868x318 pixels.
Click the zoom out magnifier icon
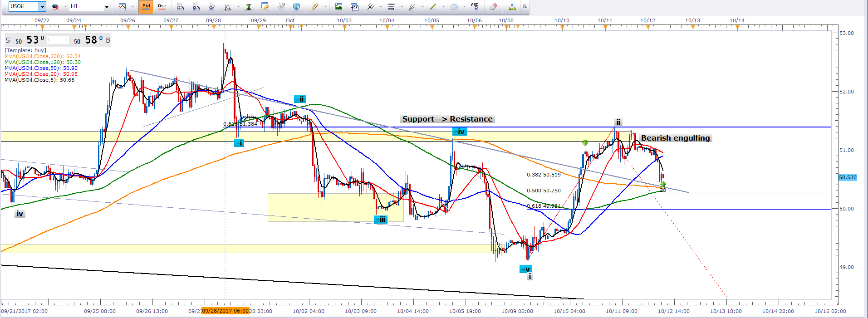click(x=196, y=6)
